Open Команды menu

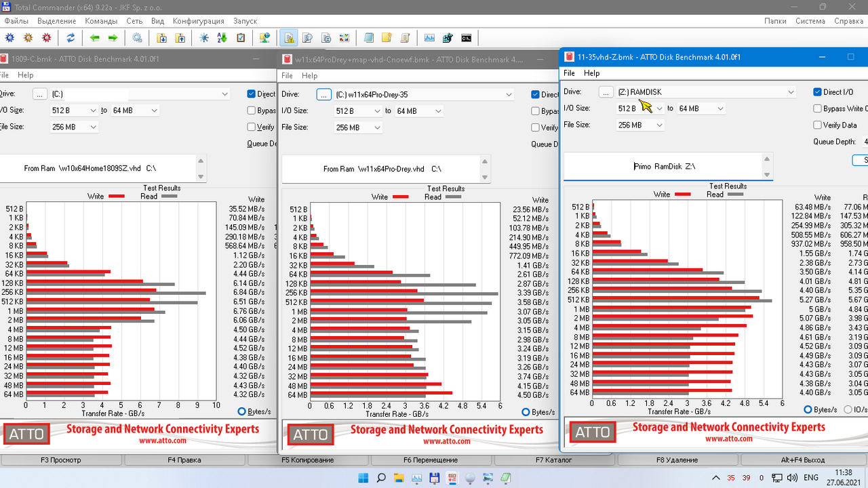[x=101, y=21]
